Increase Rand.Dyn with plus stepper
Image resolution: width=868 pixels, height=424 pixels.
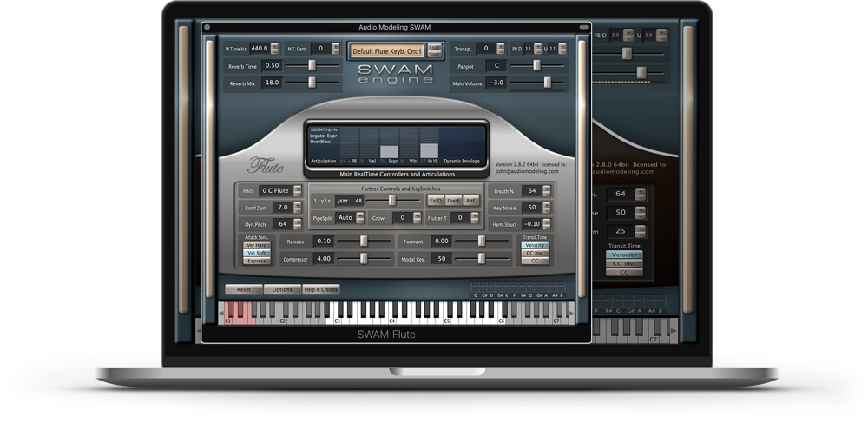tap(297, 204)
